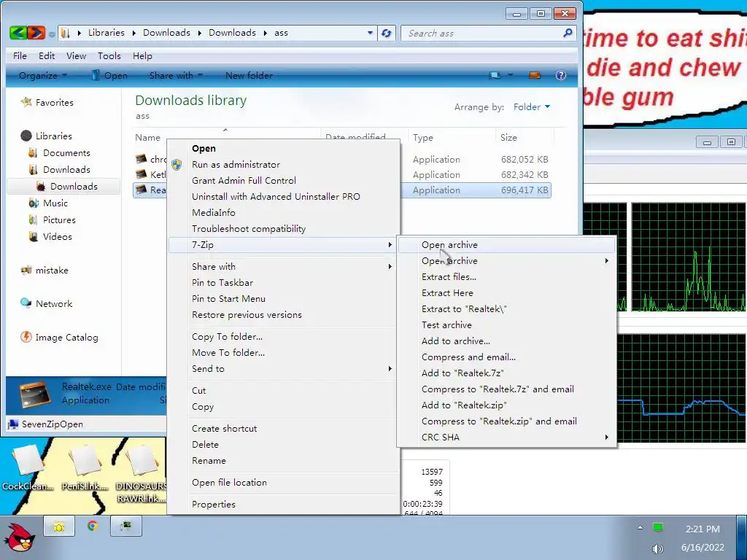Expand the view options dropdown arrow

[x=510, y=75]
